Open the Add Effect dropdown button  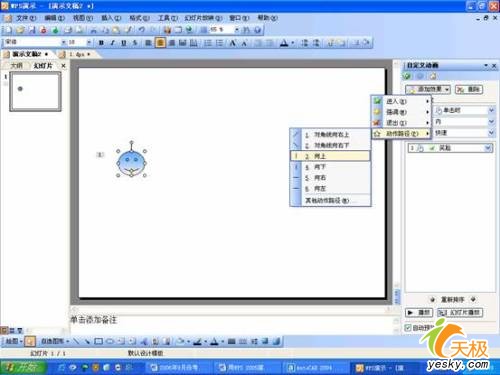428,89
